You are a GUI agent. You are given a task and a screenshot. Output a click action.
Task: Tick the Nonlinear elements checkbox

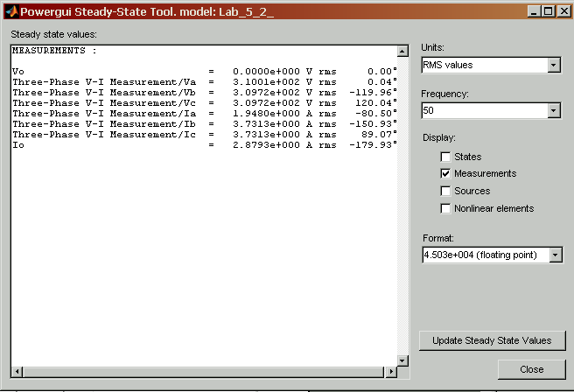point(445,208)
